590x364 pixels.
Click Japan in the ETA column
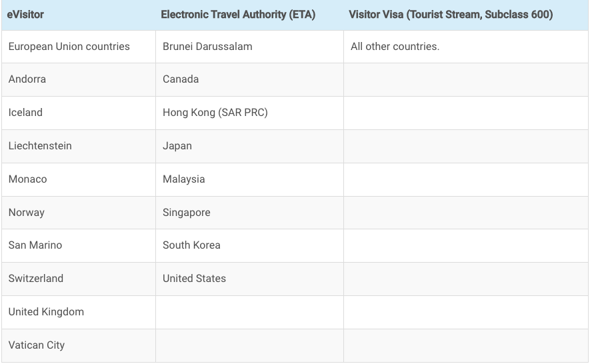[177, 146]
